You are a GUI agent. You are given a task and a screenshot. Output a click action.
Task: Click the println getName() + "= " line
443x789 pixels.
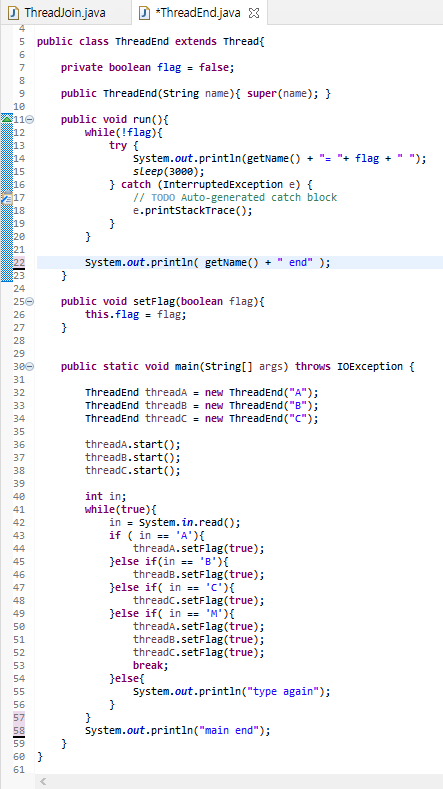click(x=280, y=159)
